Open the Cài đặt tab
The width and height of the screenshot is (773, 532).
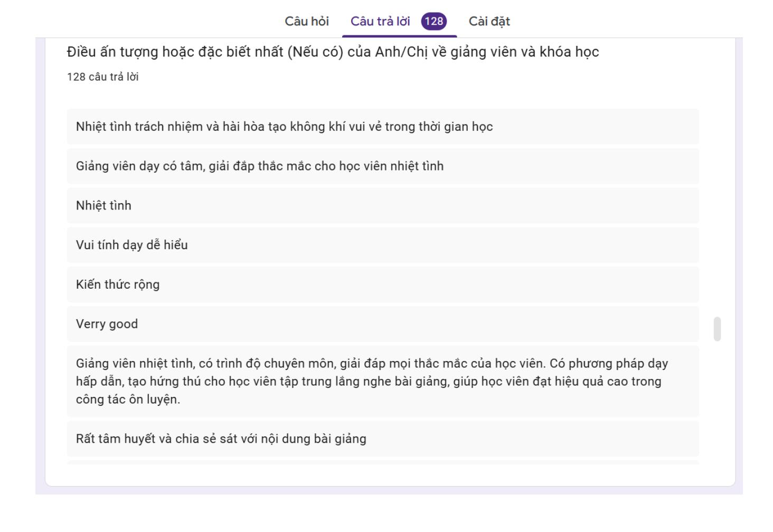(x=489, y=21)
